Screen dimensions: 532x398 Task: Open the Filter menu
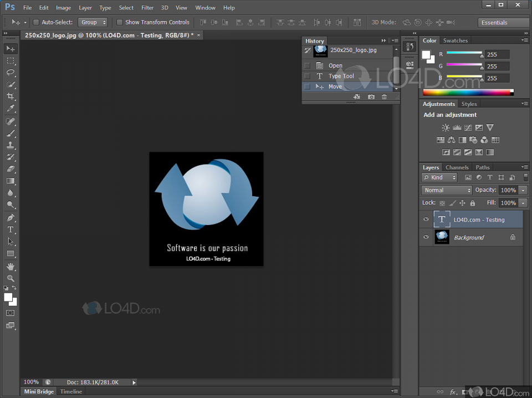pyautogui.click(x=147, y=7)
